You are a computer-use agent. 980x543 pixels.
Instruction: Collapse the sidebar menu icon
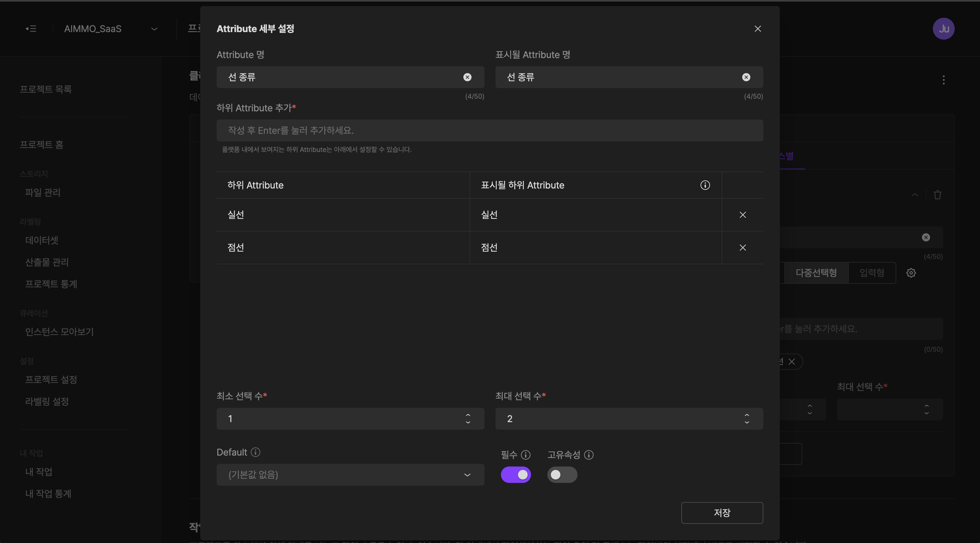pyautogui.click(x=31, y=29)
